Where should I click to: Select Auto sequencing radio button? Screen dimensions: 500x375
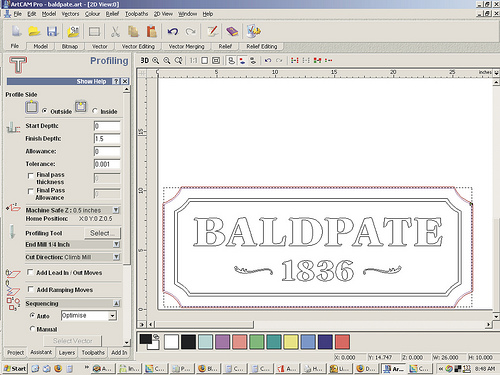(x=32, y=315)
